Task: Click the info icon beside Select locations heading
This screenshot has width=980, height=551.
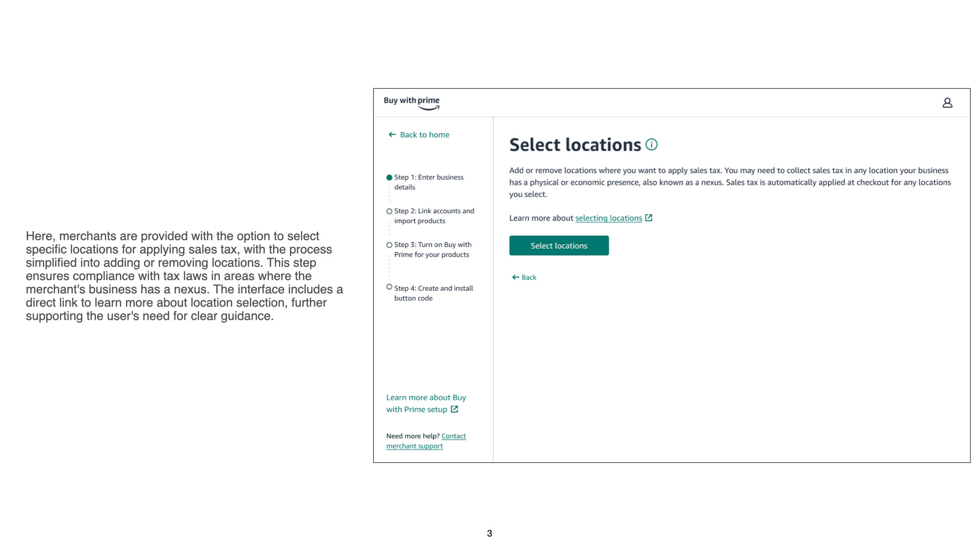Action: 651,144
